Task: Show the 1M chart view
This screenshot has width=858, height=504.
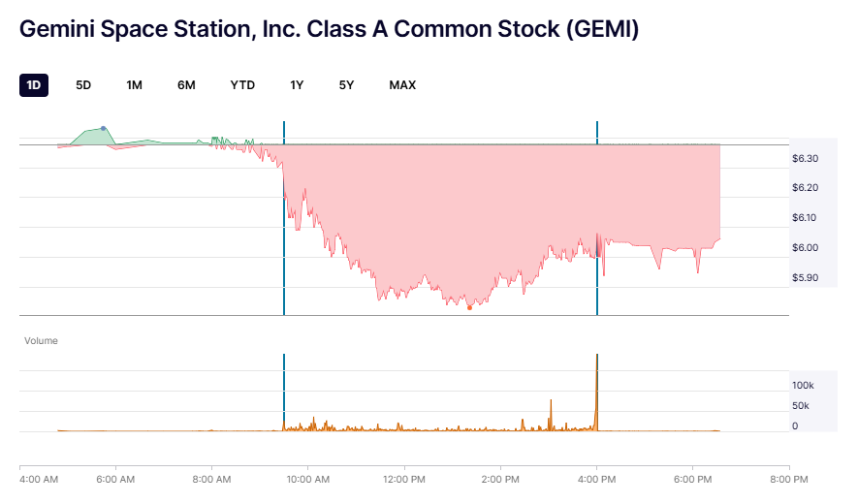Action: (x=134, y=85)
